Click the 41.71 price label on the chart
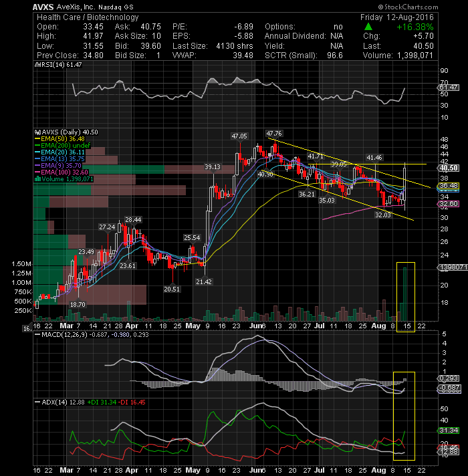The width and height of the screenshot is (468, 476). 316,156
